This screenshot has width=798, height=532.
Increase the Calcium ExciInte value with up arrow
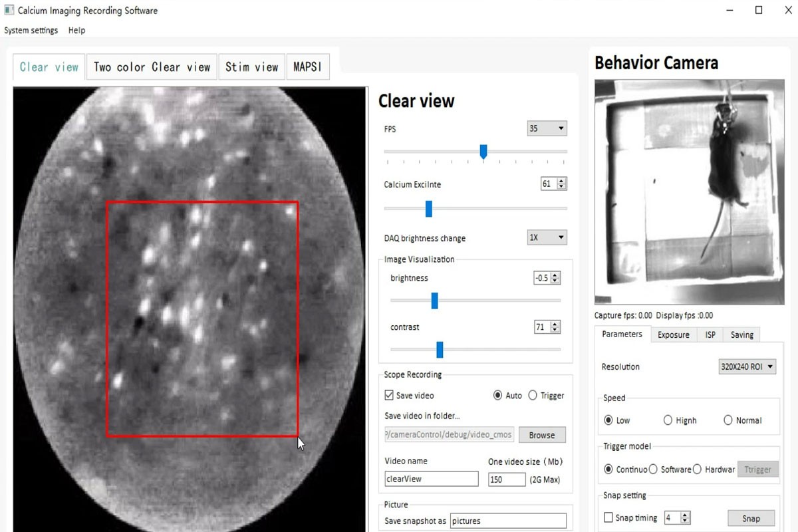pos(561,182)
